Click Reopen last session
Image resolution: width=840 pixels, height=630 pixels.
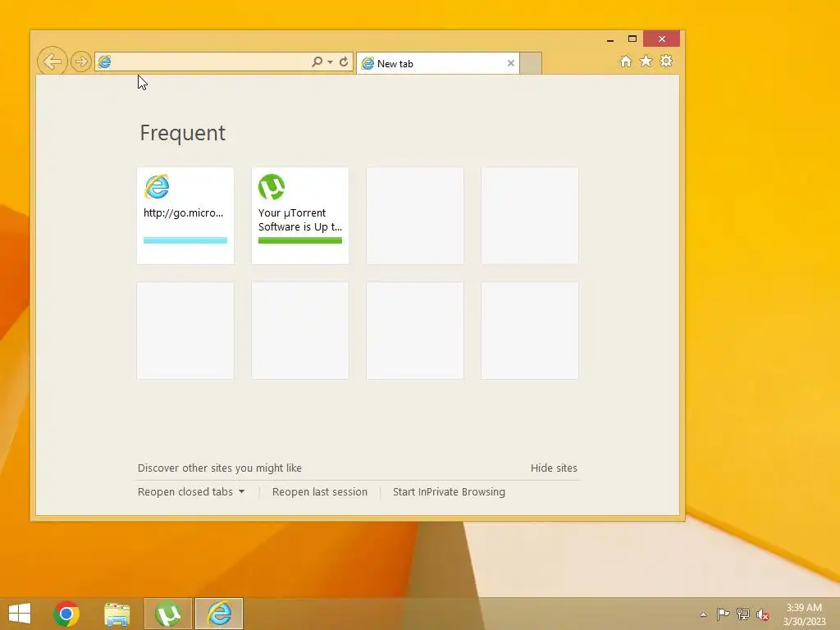point(320,492)
